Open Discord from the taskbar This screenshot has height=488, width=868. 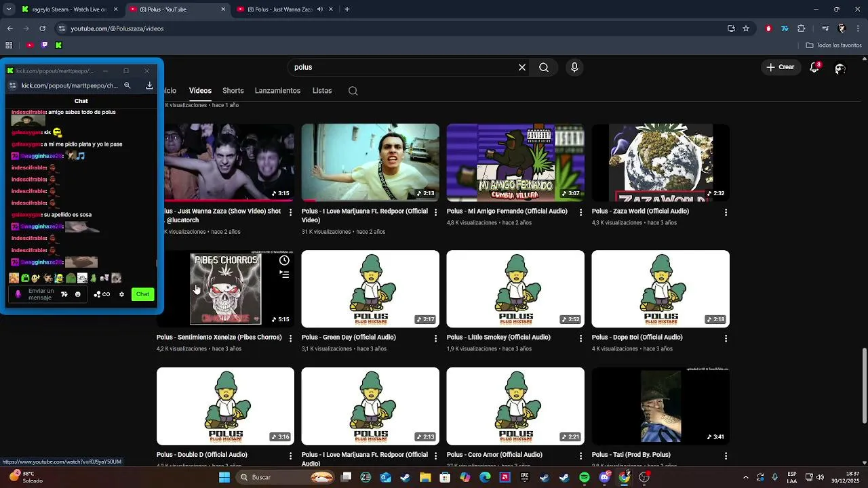click(x=604, y=477)
